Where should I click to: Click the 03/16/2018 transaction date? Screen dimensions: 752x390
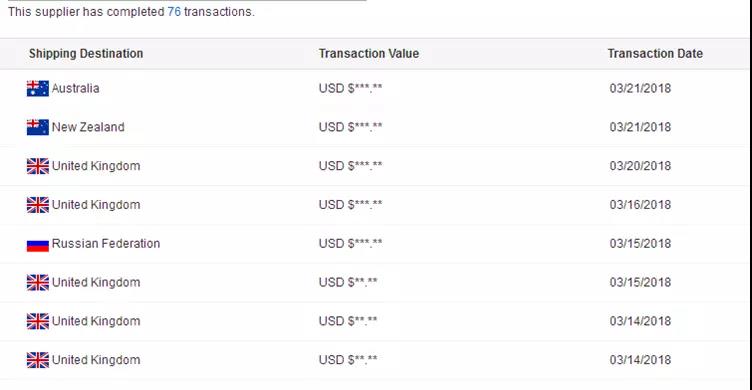640,205
